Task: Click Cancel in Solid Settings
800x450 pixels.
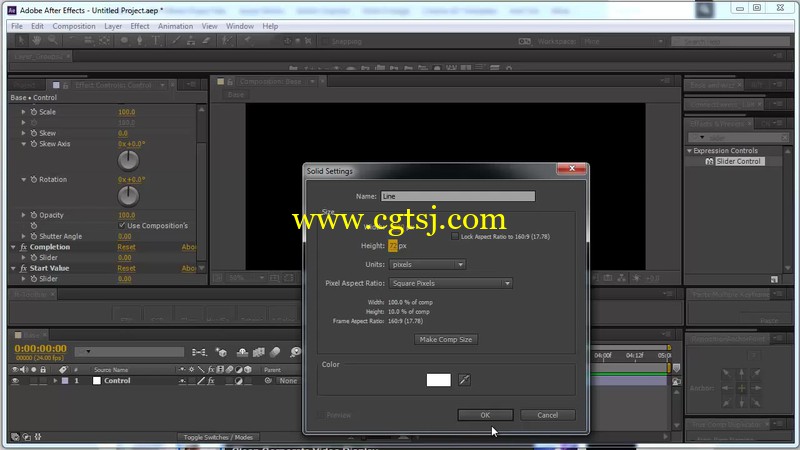Action: click(547, 415)
